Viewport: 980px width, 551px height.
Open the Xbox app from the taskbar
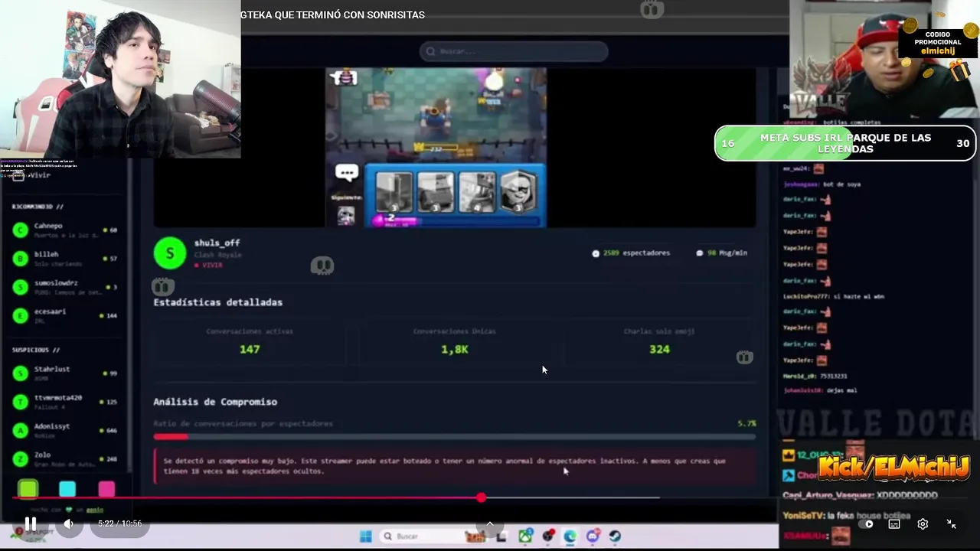(525, 536)
